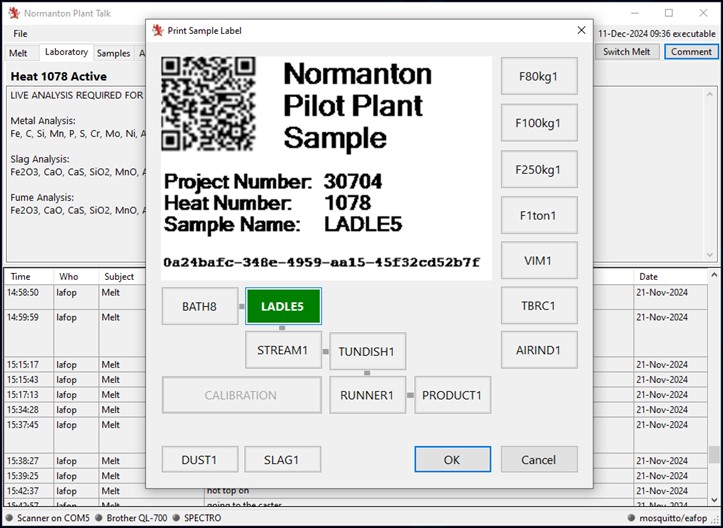723x528 pixels.
Task: Select the log row at 15:42:37
Action: tap(355, 491)
